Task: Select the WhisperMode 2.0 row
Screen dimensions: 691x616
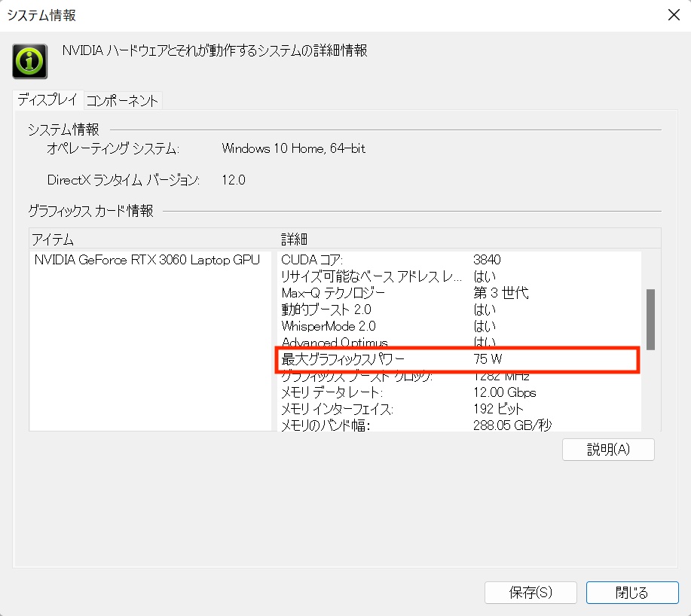Action: [459, 326]
